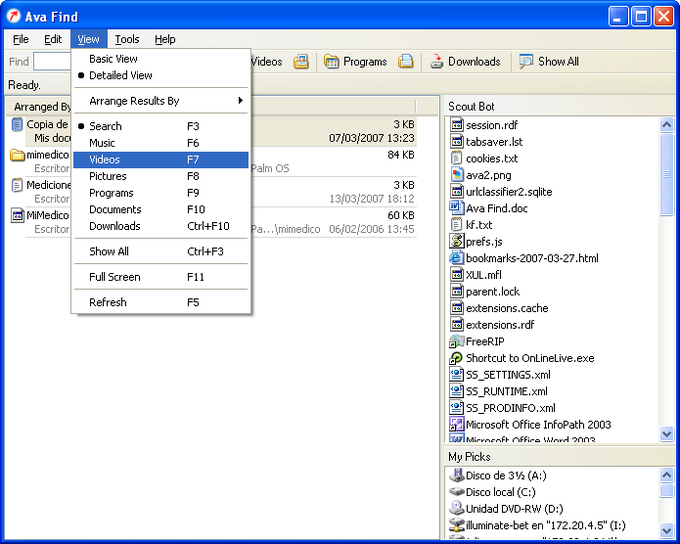Choose Videos F7 from the View menu
The width and height of the screenshot is (680, 544).
click(161, 160)
